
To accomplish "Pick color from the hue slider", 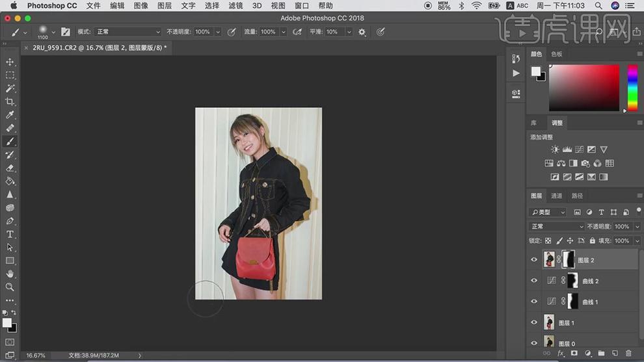I will pos(632,88).
